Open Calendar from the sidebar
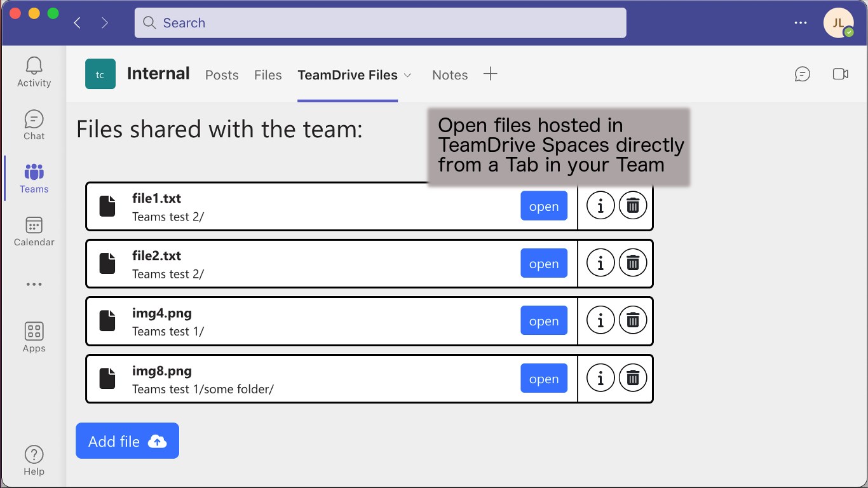Screen dimensions: 868x488 coord(34,231)
